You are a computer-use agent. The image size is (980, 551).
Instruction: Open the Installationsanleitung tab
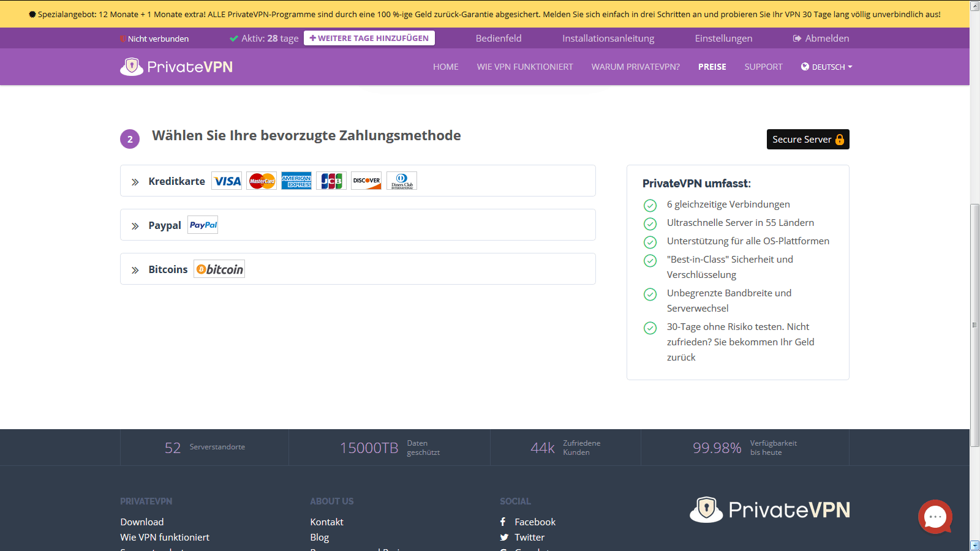point(608,38)
